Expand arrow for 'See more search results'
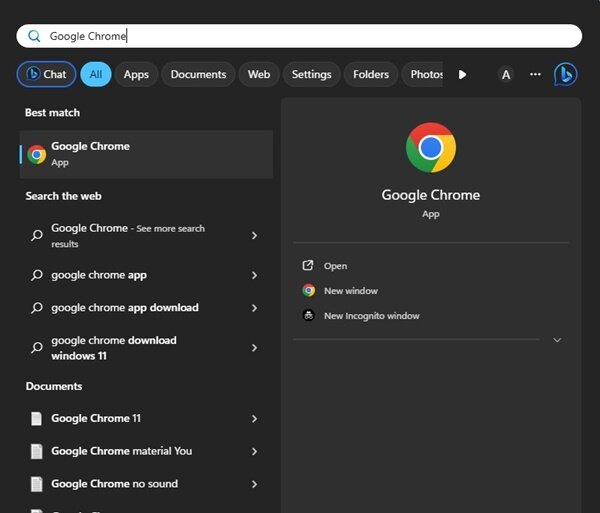This screenshot has width=600, height=513. click(x=254, y=235)
